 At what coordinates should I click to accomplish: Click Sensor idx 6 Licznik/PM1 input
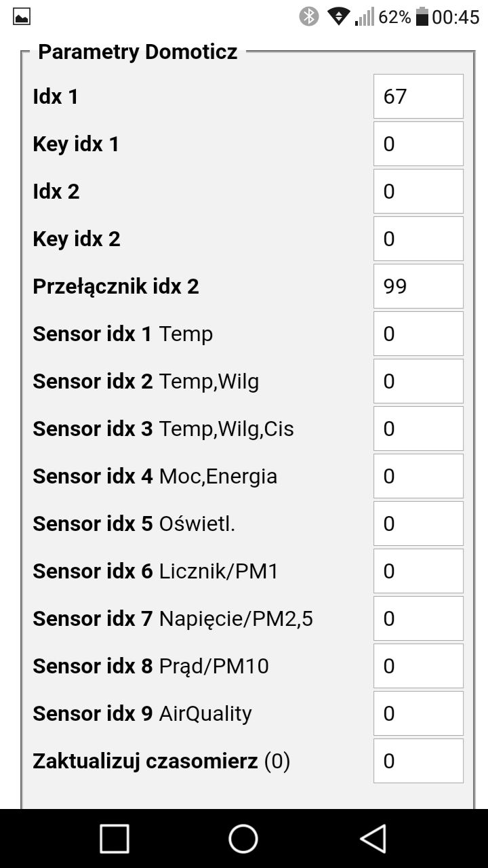pos(418,571)
